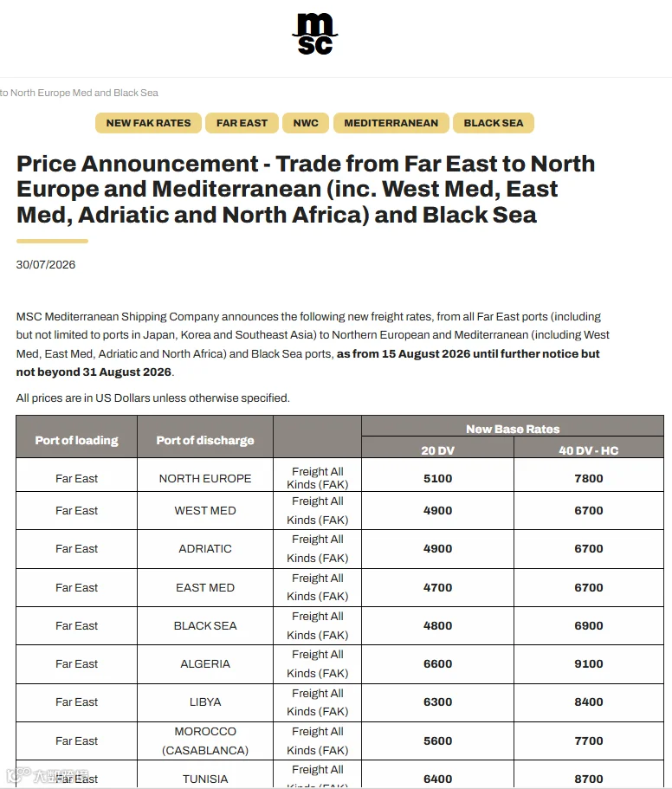Click the 30/07/2026 publication date
The width and height of the screenshot is (672, 789).
click(46, 265)
